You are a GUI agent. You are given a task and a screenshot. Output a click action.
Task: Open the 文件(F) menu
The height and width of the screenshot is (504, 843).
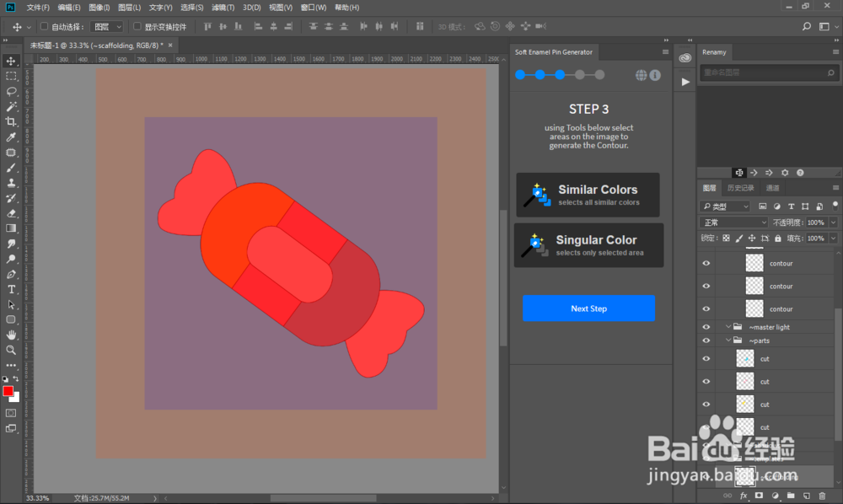click(38, 8)
